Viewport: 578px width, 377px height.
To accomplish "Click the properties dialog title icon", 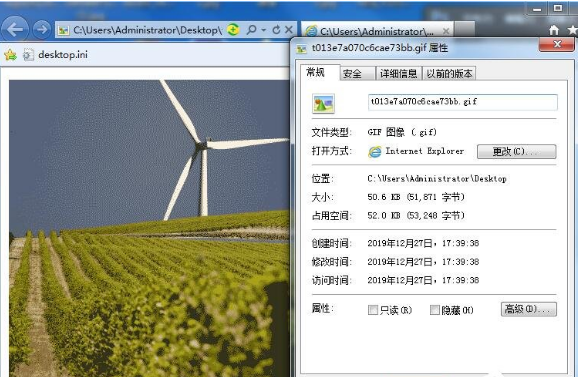I will pyautogui.click(x=302, y=49).
